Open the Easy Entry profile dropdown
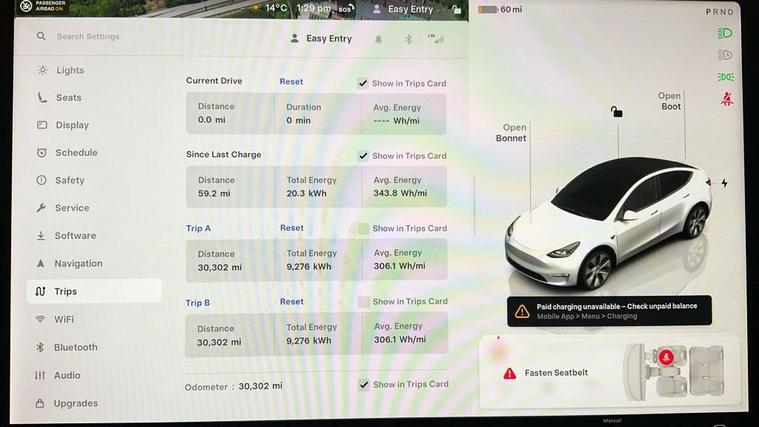Image resolution: width=759 pixels, height=427 pixels. point(321,39)
